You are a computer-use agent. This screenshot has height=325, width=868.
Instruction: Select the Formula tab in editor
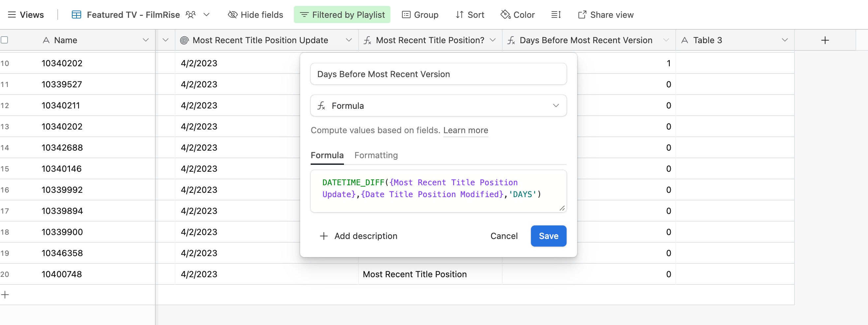tap(327, 155)
